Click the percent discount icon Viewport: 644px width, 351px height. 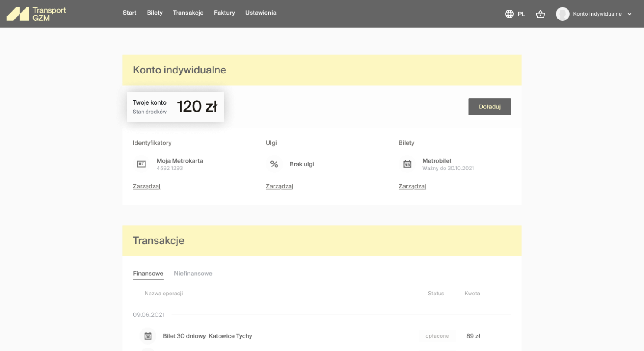(x=274, y=164)
